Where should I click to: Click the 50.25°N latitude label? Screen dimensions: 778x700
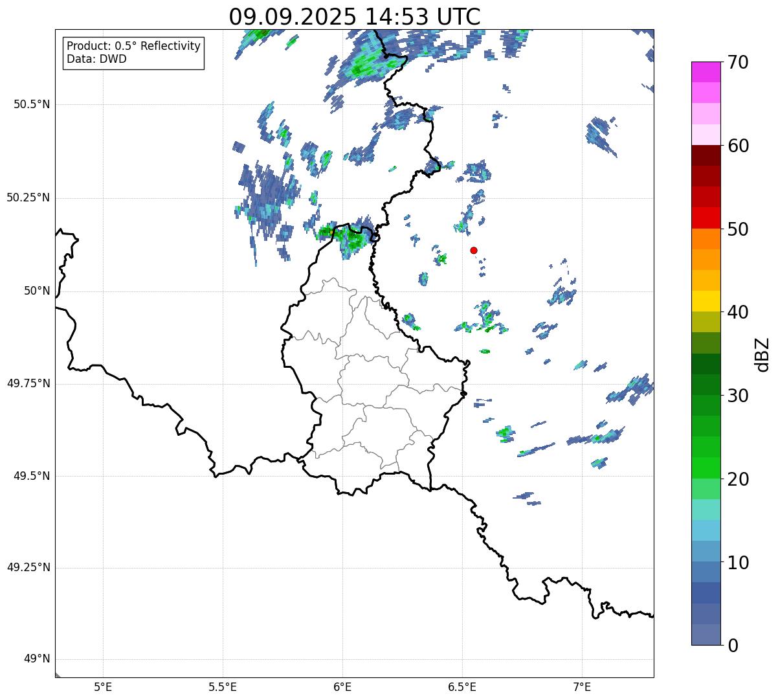pyautogui.click(x=28, y=198)
